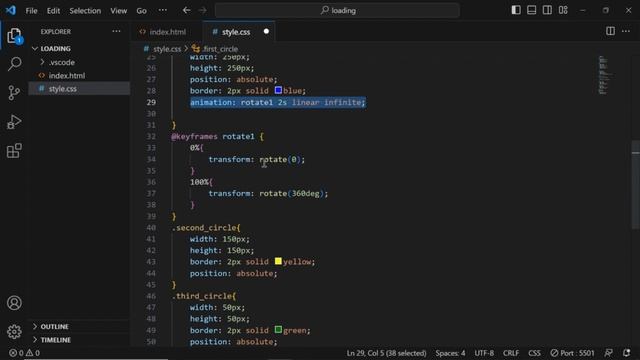640x360 pixels.
Task: Click the feedback icon in status bar
Action: (608, 353)
